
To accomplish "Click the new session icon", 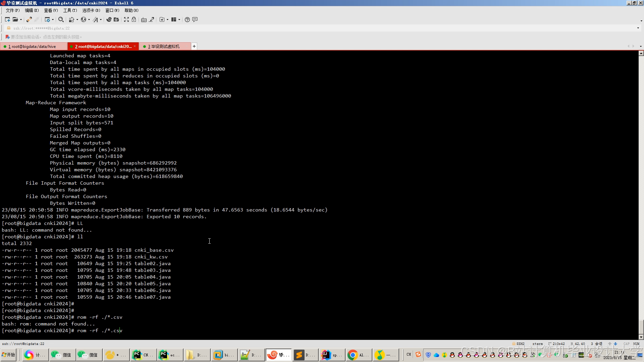I will coord(7,19).
